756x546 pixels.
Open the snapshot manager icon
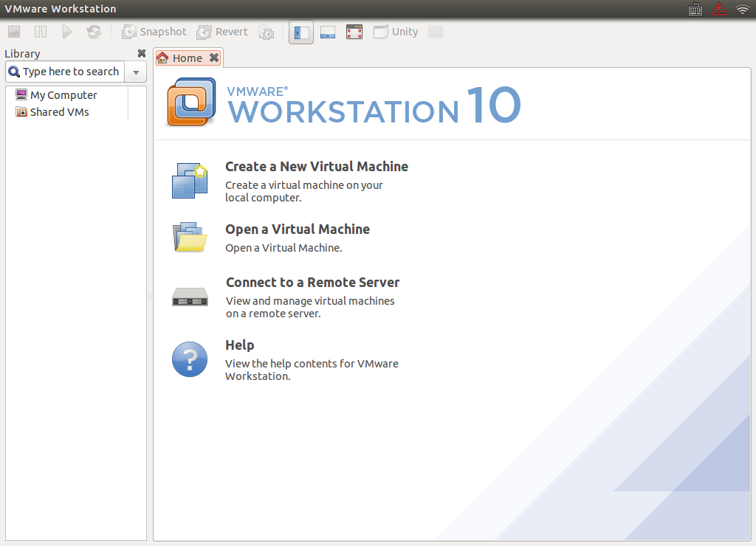tap(266, 32)
